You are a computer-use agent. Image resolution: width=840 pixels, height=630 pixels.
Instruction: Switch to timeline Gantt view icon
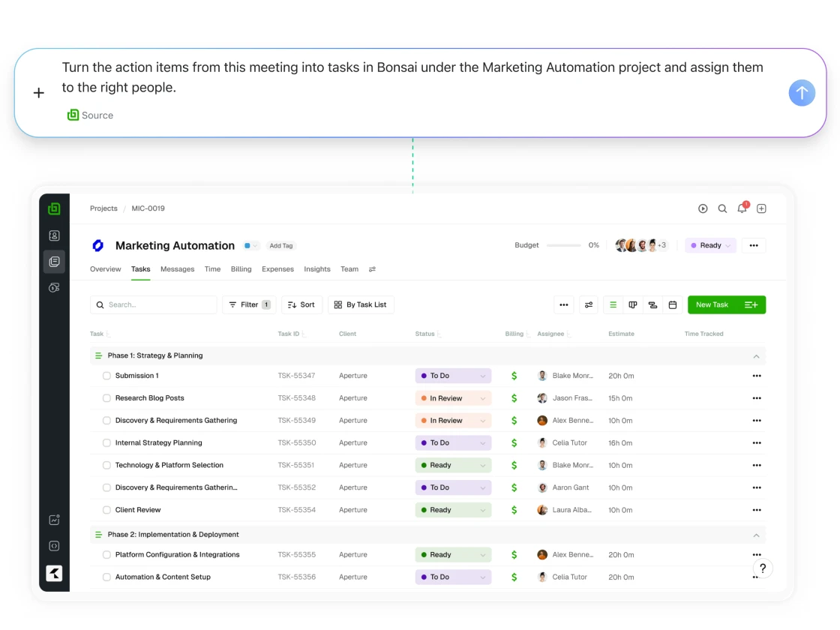coord(652,304)
